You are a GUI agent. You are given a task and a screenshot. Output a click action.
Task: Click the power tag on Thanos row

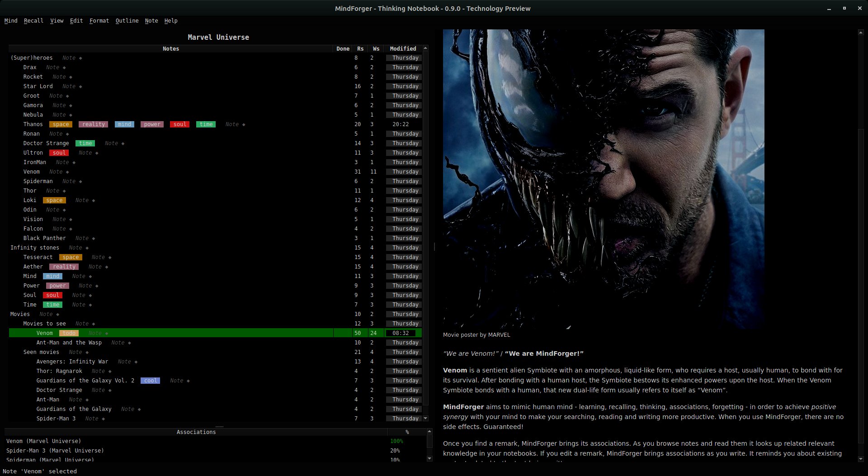click(152, 124)
